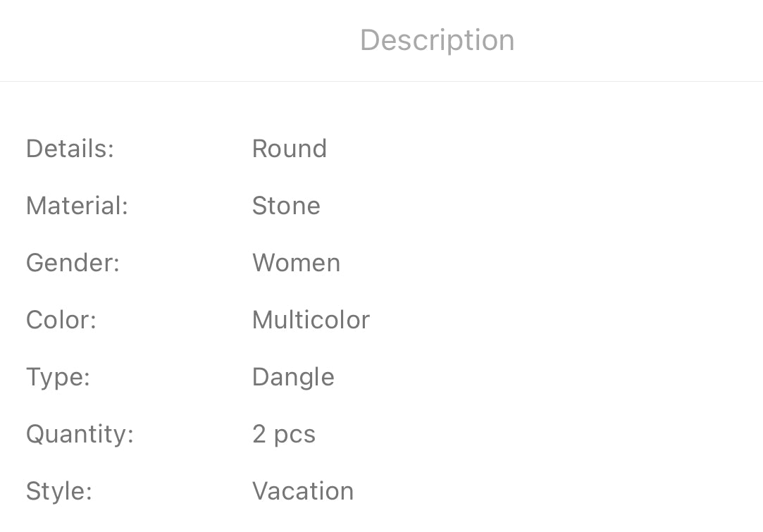
Task: Switch to the Description tab
Action: coord(437,40)
